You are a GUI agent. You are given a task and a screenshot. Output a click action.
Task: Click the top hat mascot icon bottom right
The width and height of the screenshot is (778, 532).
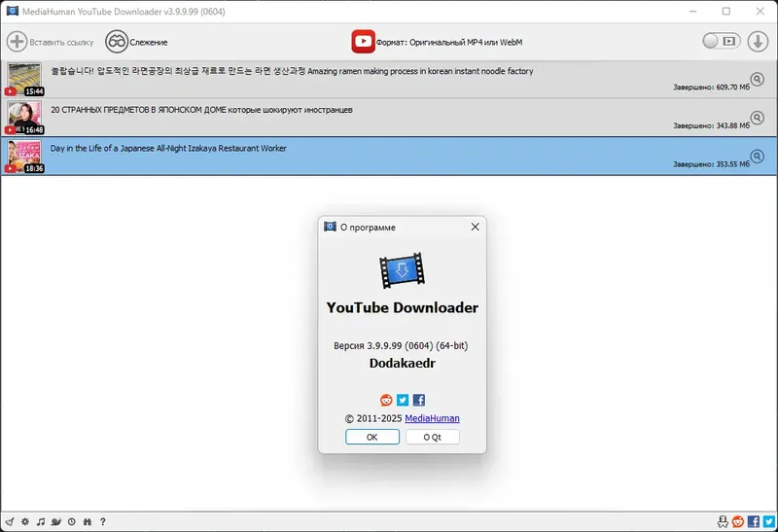click(723, 521)
